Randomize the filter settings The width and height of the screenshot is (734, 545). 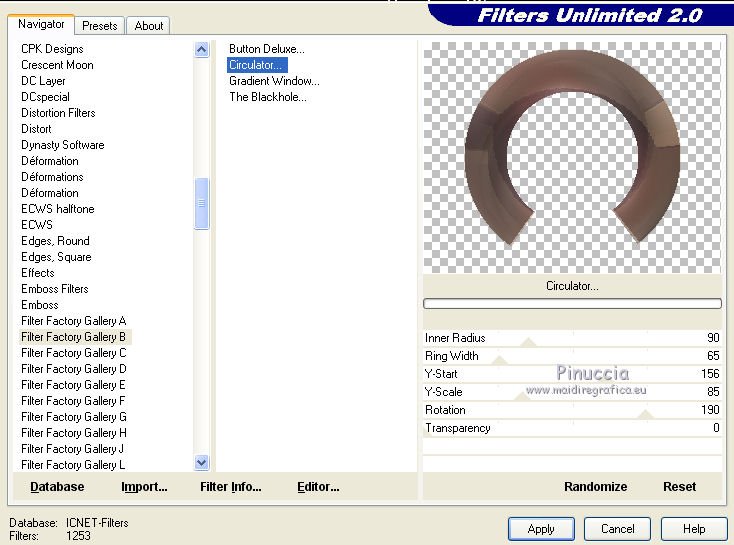[595, 487]
